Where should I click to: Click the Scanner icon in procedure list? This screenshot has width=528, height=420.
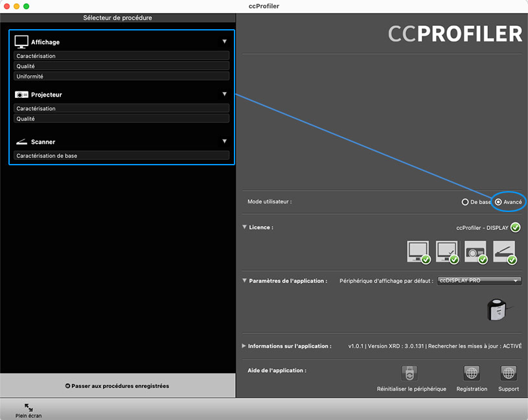coord(21,142)
